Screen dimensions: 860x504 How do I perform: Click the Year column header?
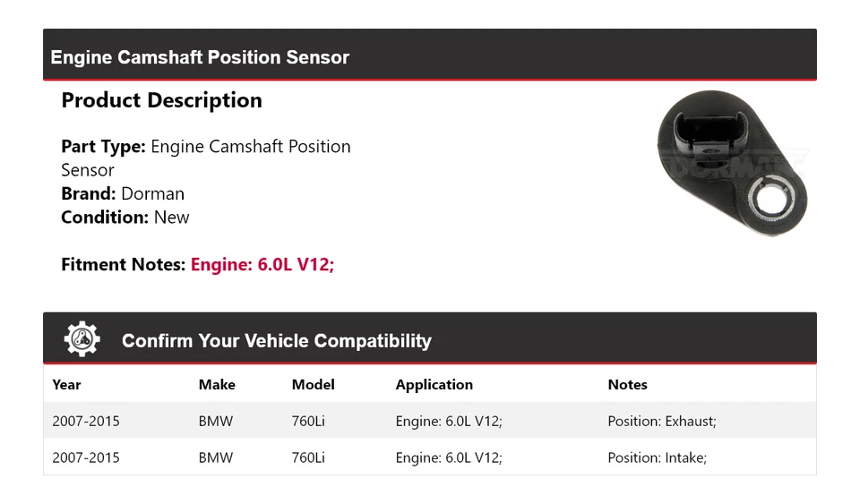[66, 385]
